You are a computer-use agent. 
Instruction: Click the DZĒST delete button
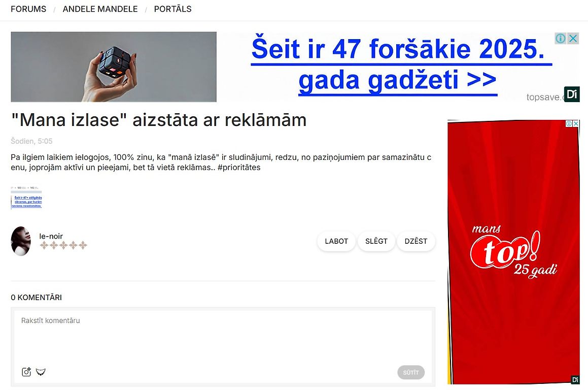[416, 241]
